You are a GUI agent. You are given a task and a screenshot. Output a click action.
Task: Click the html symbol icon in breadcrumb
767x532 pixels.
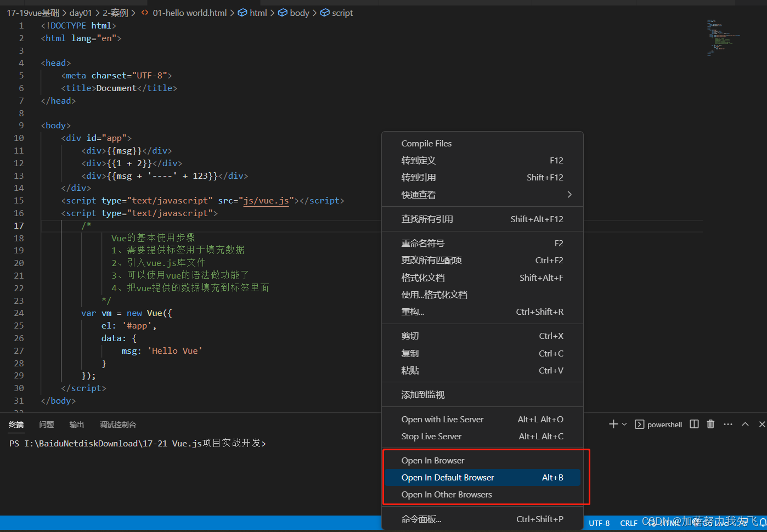[x=242, y=13]
